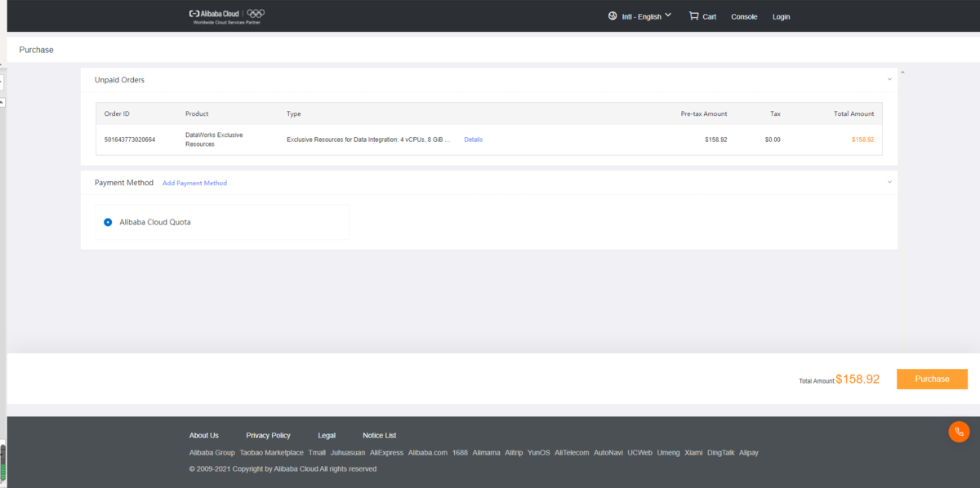The width and height of the screenshot is (980, 488).
Task: Open the Cart link
Action: tap(709, 16)
